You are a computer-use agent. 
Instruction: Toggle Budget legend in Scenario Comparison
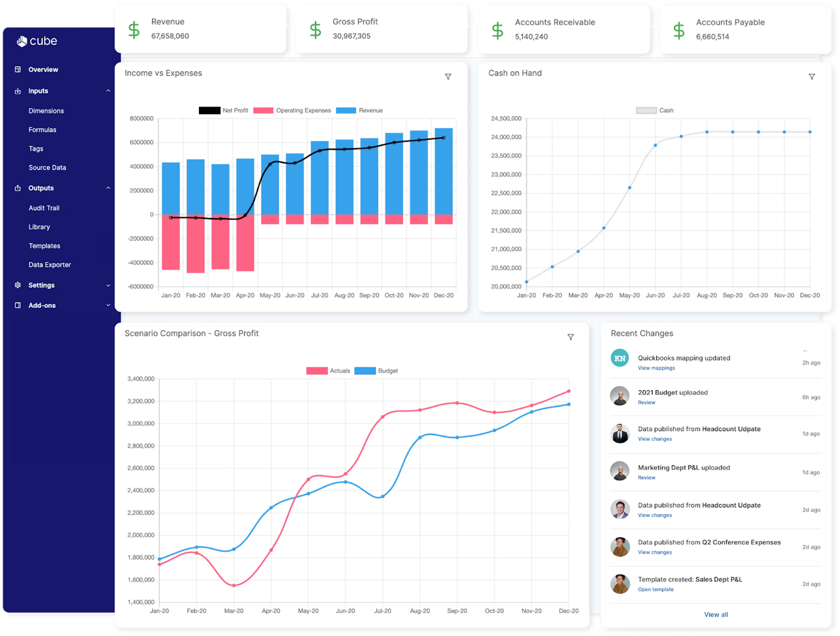click(x=376, y=371)
